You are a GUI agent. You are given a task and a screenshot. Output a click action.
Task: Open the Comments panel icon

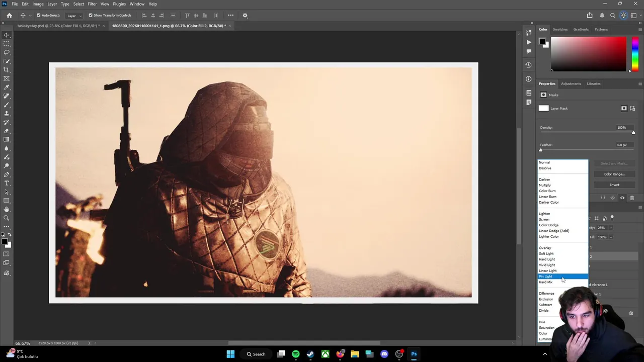point(528,51)
